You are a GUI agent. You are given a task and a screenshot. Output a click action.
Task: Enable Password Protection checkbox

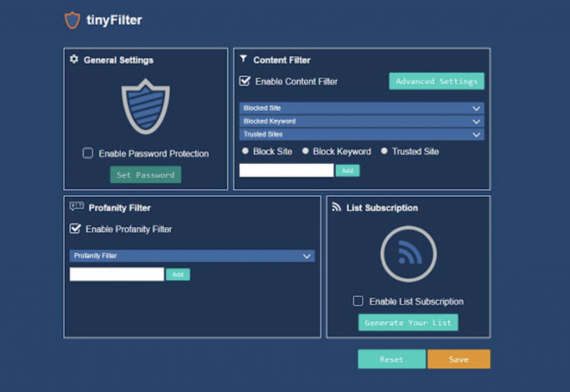[87, 153]
